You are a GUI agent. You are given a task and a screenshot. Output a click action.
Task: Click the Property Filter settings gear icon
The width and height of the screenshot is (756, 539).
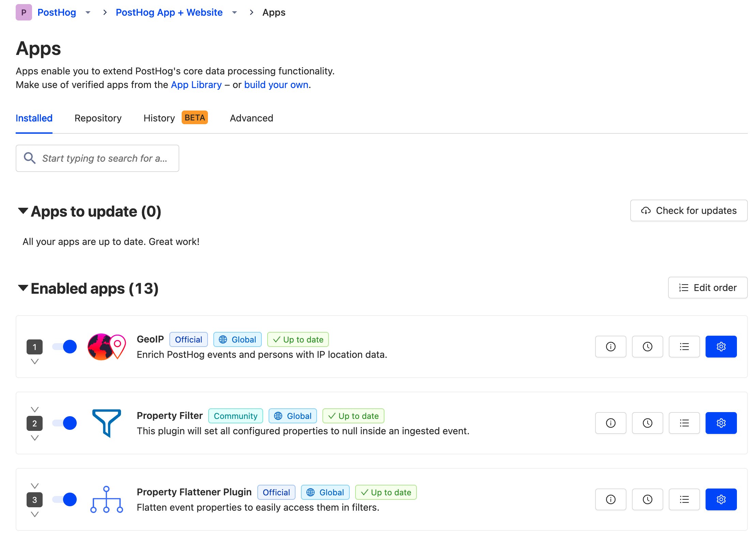721,423
